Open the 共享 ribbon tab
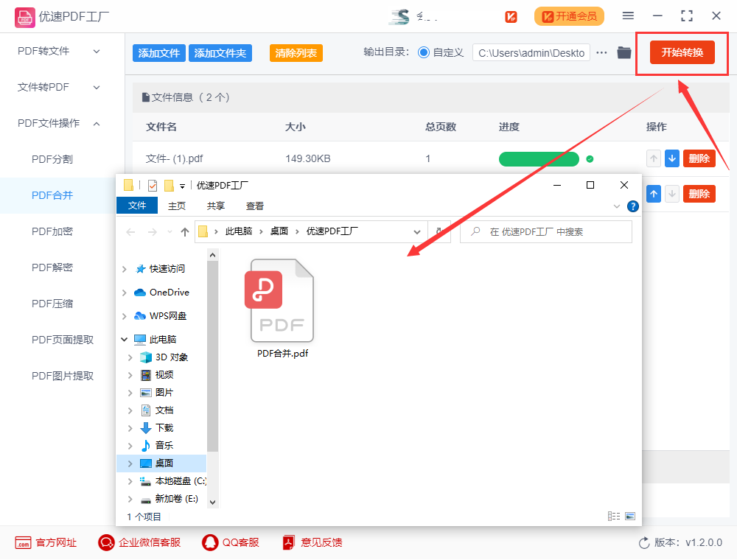This screenshot has height=560, width=737. pos(216,206)
